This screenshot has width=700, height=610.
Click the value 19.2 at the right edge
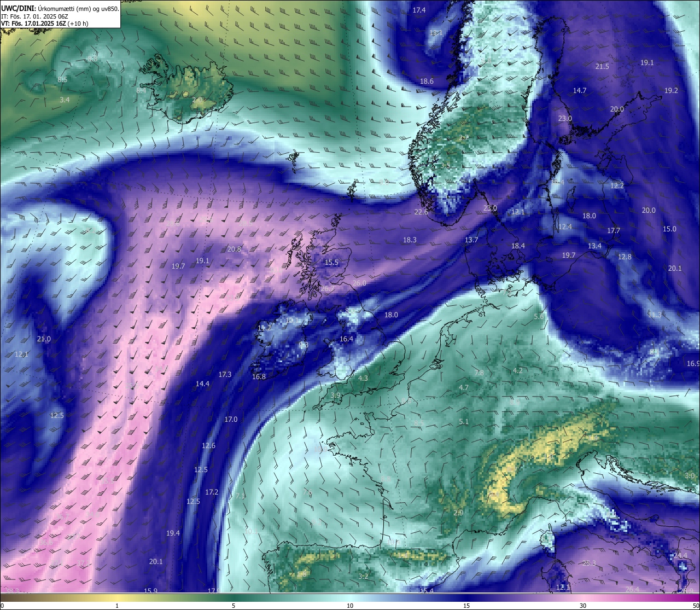671,90
